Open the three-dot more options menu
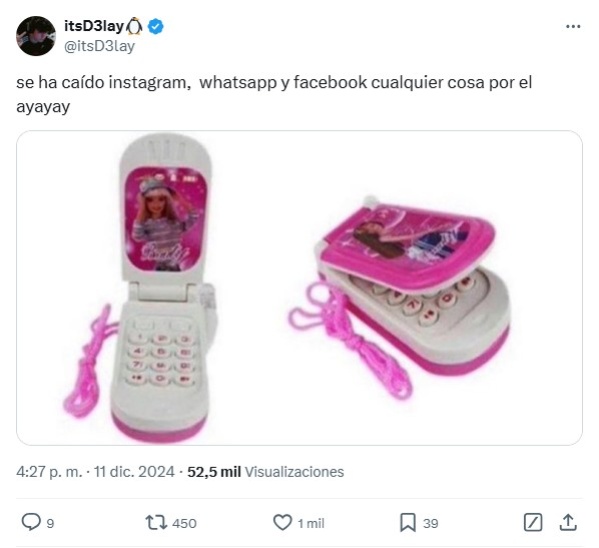Image resolution: width=599 pixels, height=548 pixels. (573, 26)
